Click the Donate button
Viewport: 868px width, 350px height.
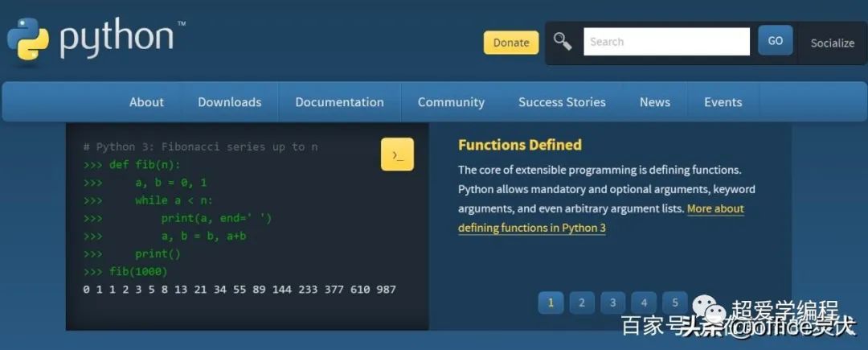pyautogui.click(x=511, y=43)
